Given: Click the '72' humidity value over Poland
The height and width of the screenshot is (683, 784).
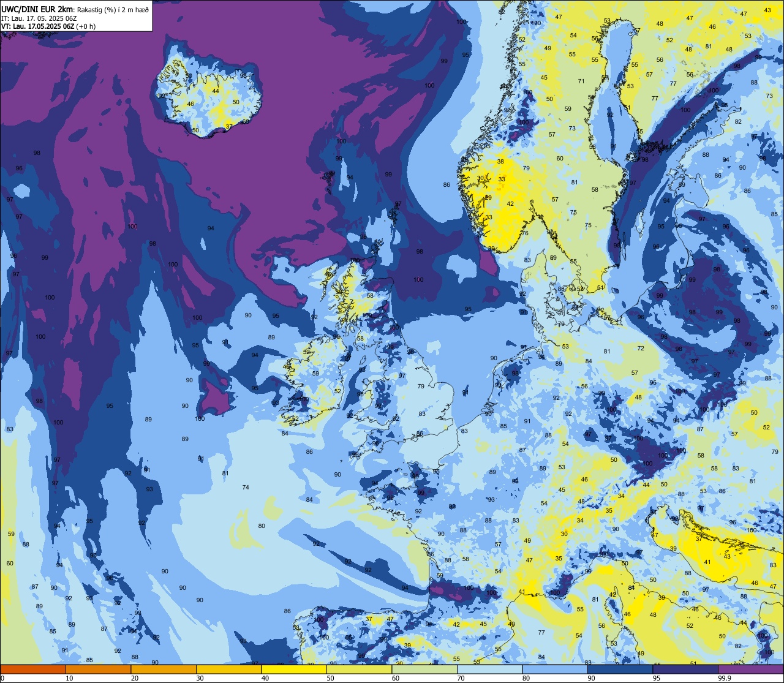Looking at the screenshot, I should [x=641, y=348].
